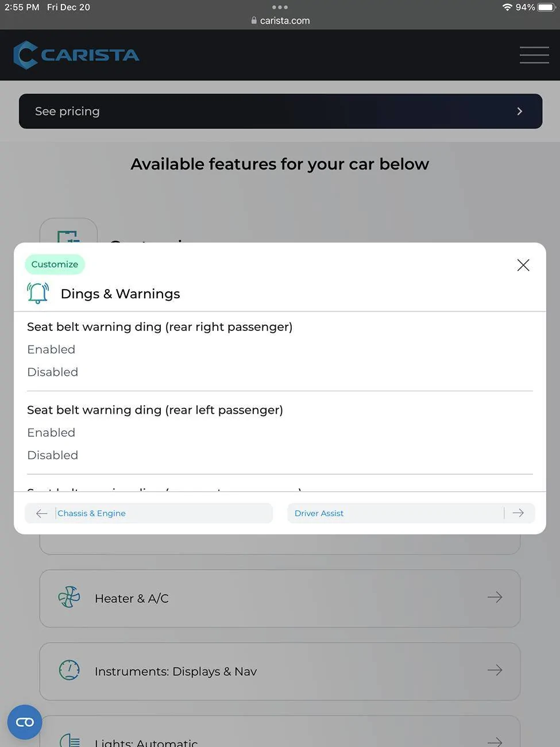Tap the carista.com address bar
Image resolution: width=560 pixels, height=747 pixels.
tap(280, 21)
